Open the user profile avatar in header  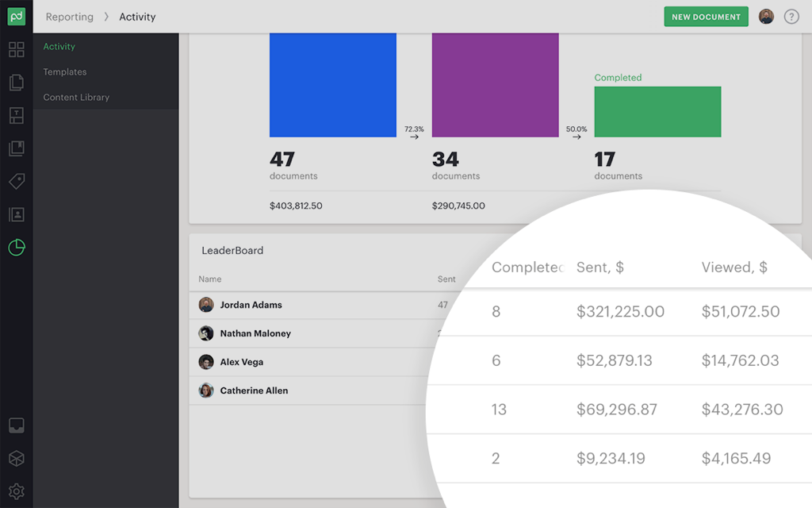pyautogui.click(x=767, y=17)
